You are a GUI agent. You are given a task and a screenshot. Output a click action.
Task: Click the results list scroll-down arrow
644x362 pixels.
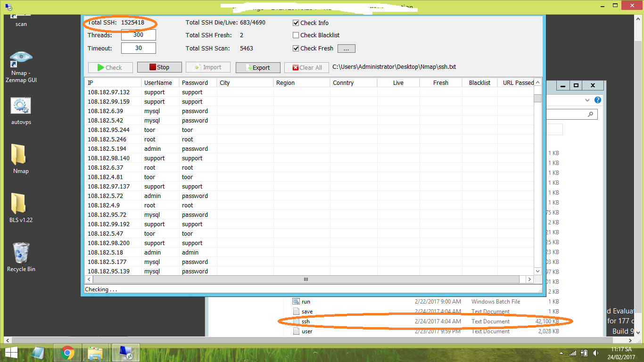click(x=537, y=271)
